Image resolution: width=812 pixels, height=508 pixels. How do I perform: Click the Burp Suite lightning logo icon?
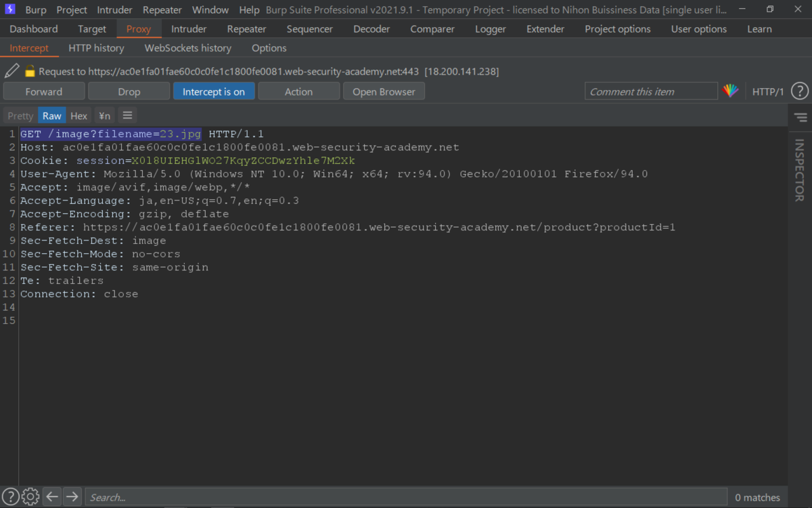tap(10, 9)
